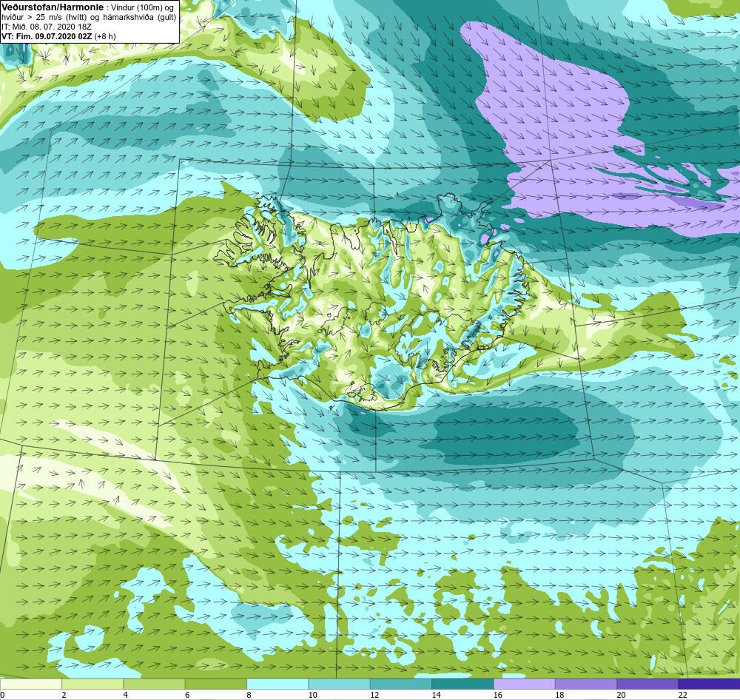
Task: Click the 4–6 m/s green legend swatch
Action: coord(155,684)
